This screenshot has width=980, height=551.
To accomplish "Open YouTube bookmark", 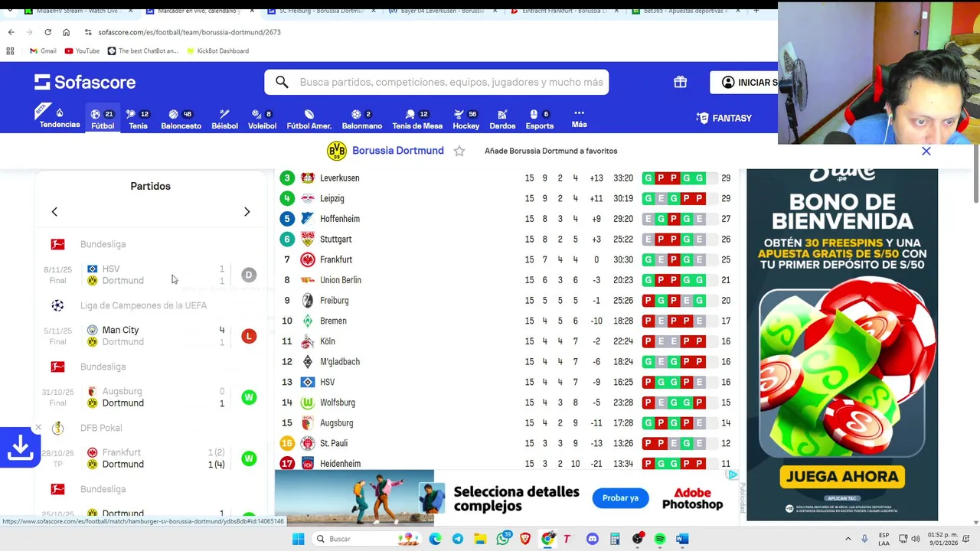I will tap(82, 51).
